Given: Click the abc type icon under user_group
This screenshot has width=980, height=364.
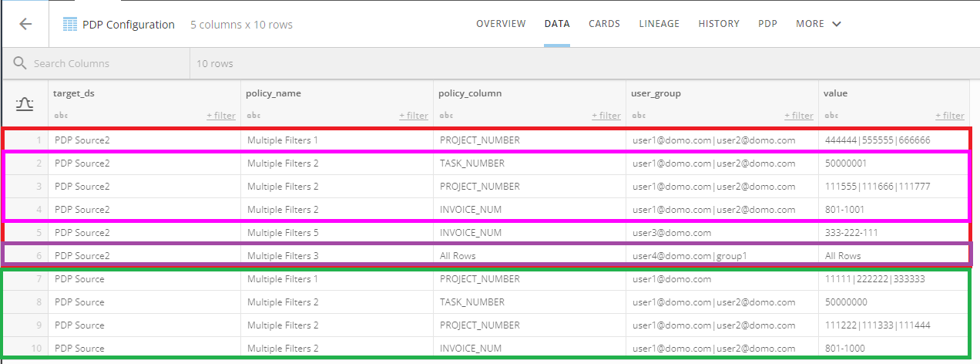Looking at the screenshot, I should pos(637,116).
